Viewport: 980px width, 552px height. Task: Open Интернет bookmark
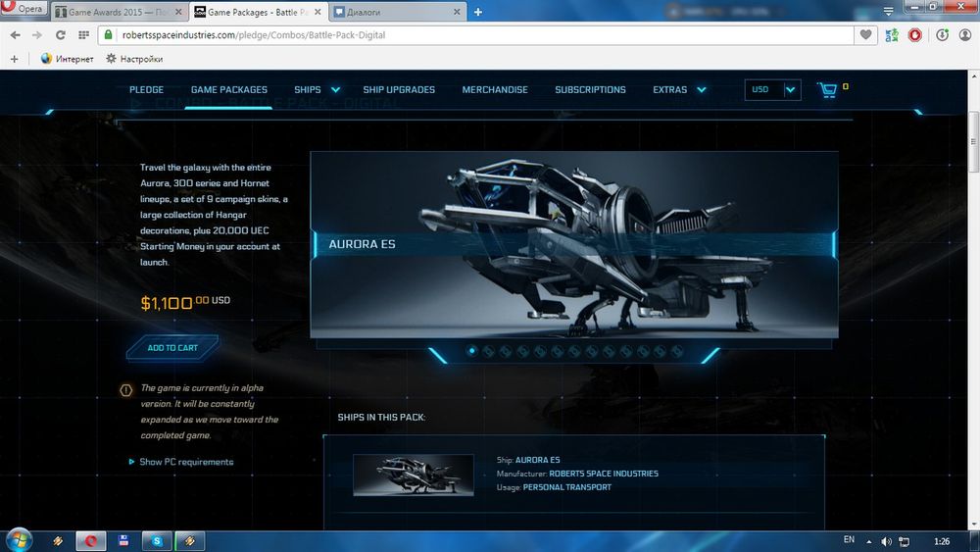[67, 59]
